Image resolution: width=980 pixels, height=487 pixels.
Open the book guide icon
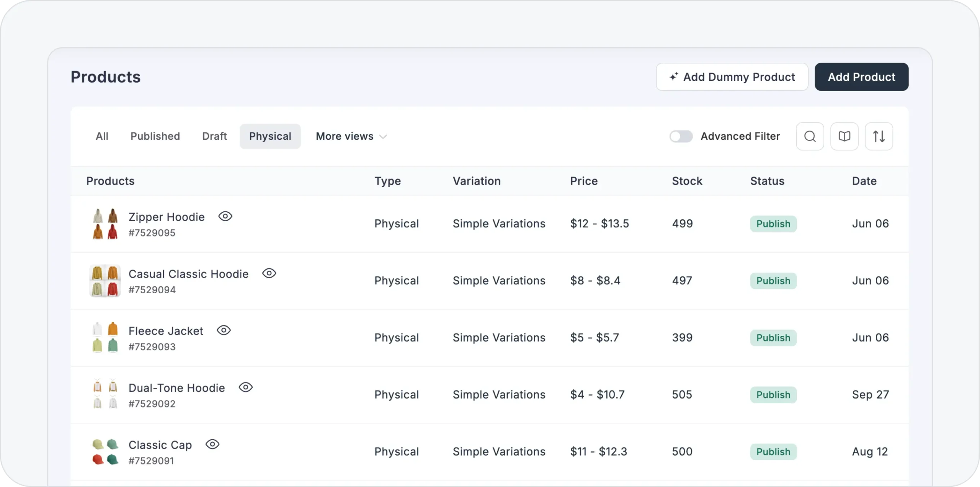pyautogui.click(x=844, y=136)
